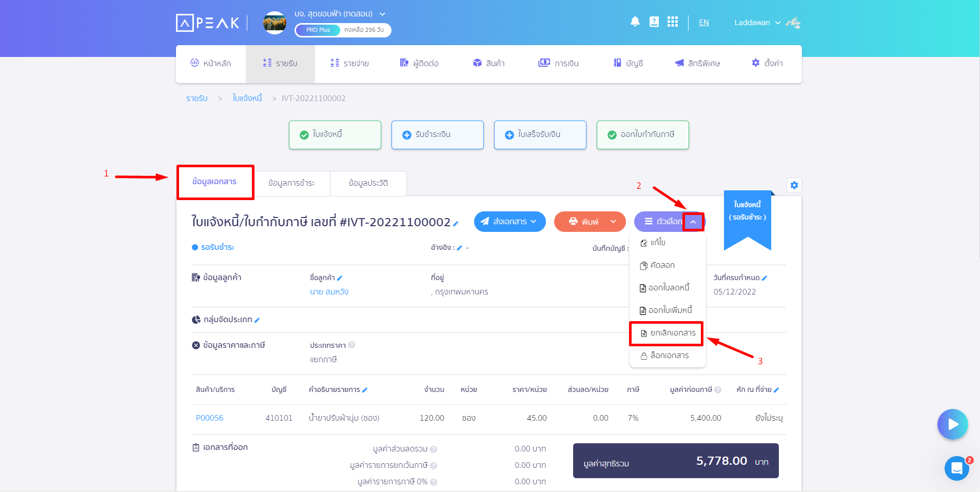Collapse the ตัวเลือก options chevron
The image size is (980, 492).
pos(693,222)
